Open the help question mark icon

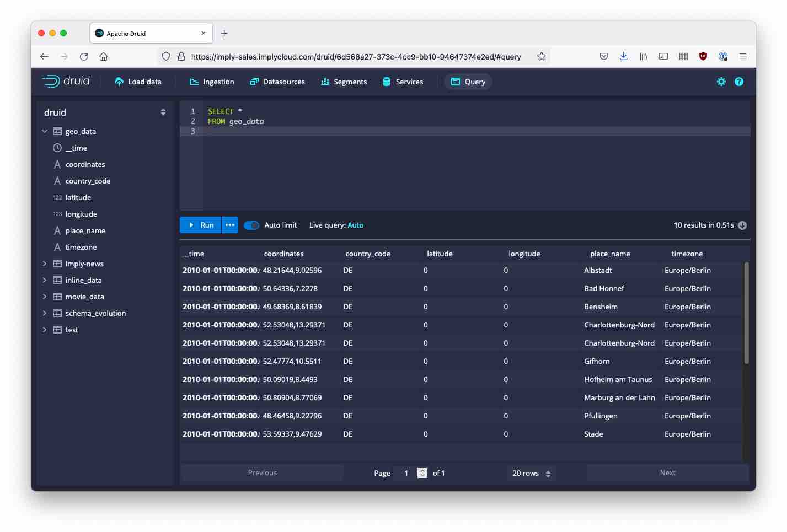(738, 82)
